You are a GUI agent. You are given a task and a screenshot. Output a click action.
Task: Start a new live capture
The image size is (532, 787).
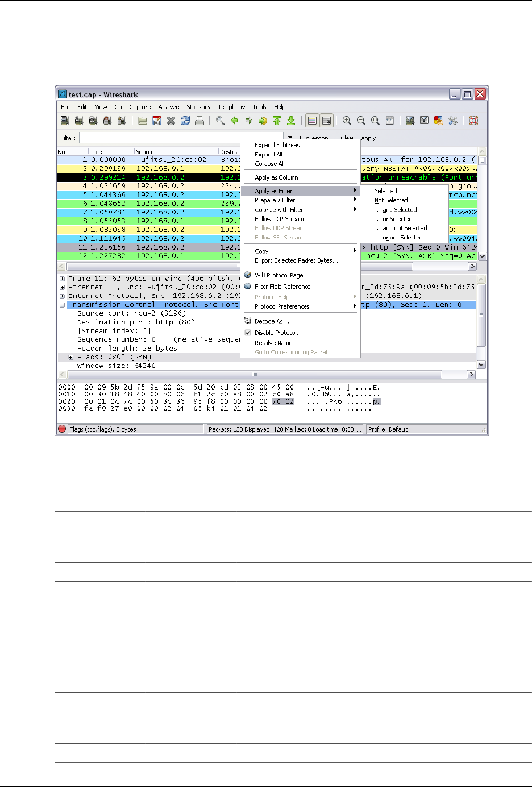click(x=93, y=121)
